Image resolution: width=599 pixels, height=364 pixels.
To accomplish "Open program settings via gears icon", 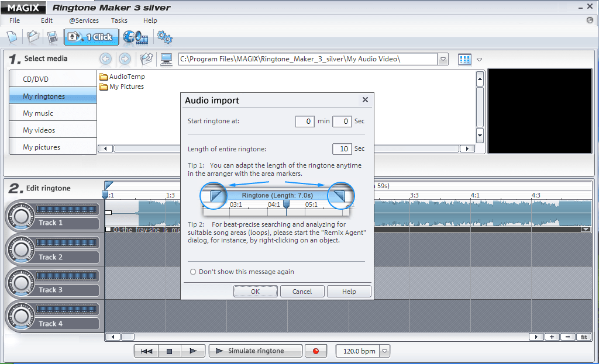I will point(164,37).
